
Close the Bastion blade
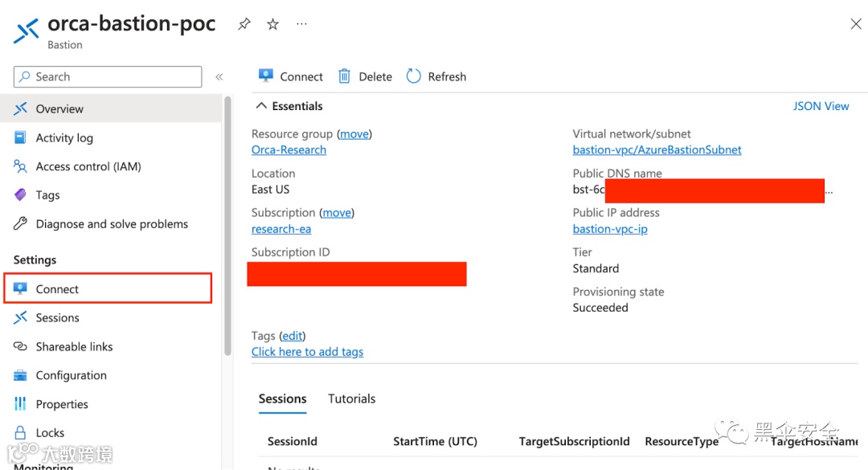click(856, 24)
